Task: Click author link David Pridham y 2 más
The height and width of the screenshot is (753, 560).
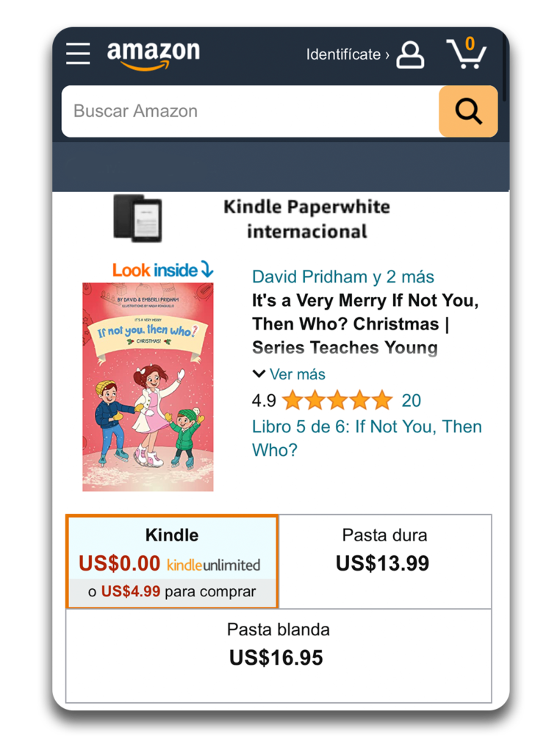Action: tap(343, 277)
